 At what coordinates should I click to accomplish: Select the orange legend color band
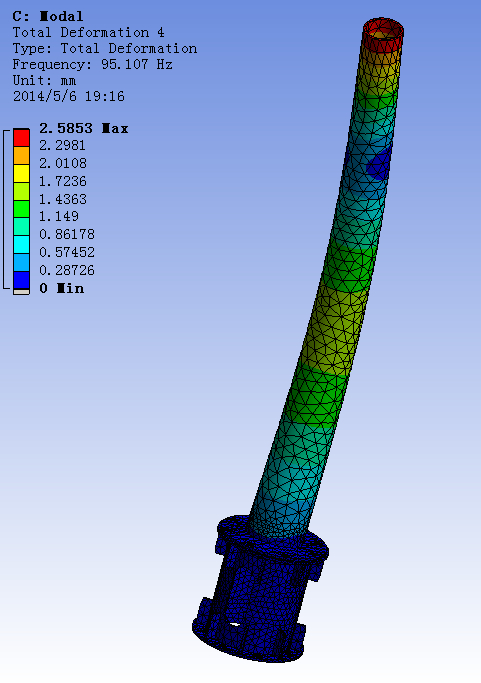pyautogui.click(x=21, y=156)
